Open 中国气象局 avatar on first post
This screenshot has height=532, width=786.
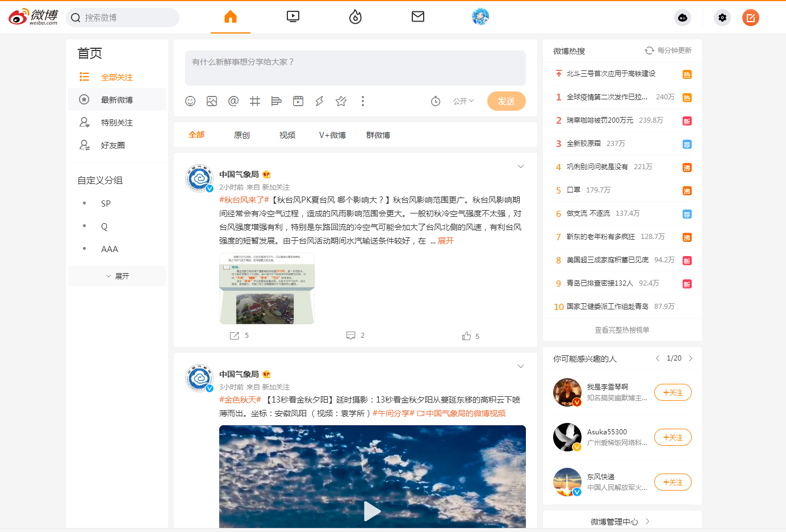tap(199, 179)
